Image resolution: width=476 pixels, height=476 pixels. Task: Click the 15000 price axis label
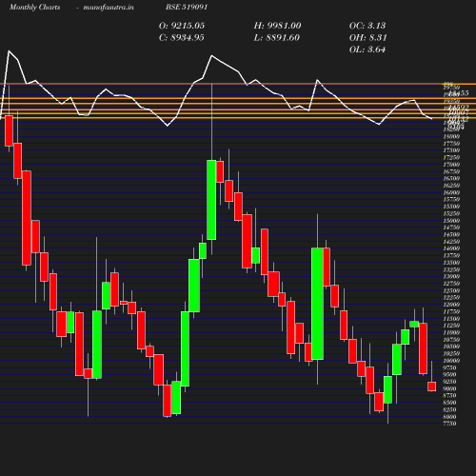click(451, 221)
